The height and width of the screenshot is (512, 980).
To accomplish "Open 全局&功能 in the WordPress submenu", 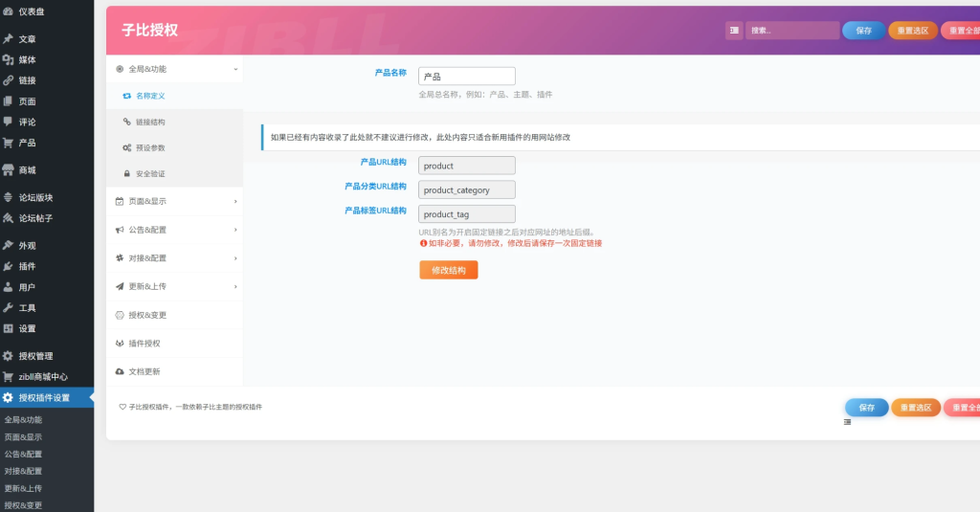I will [x=23, y=419].
